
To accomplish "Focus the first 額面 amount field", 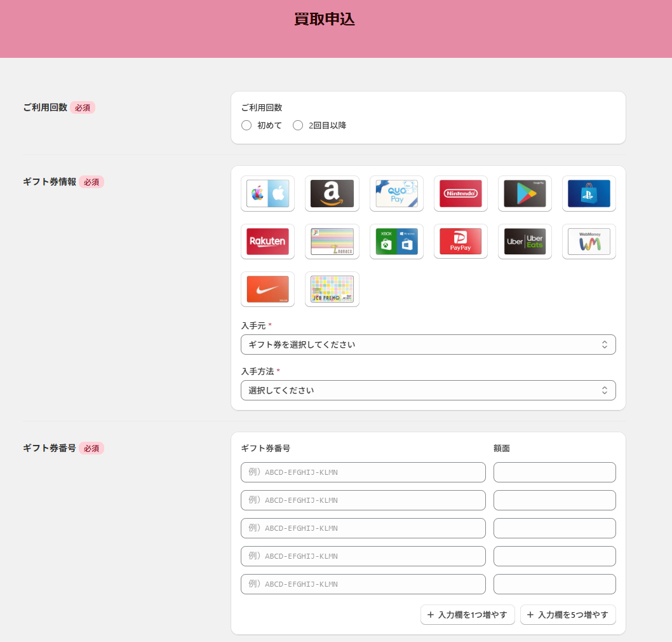I will pyautogui.click(x=554, y=472).
